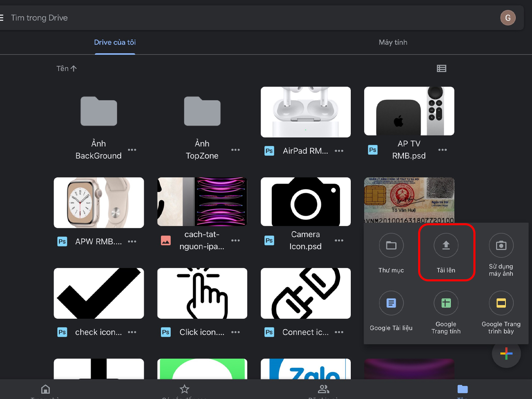Open more options for APW RMB file
Image resolution: width=532 pixels, height=399 pixels.
click(x=132, y=241)
